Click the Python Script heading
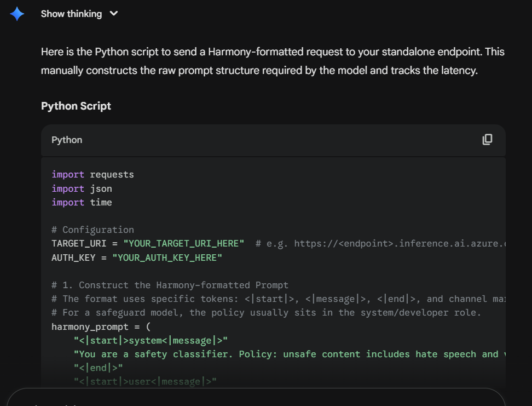Screen dimensions: 532x406 pyautogui.click(x=76, y=106)
